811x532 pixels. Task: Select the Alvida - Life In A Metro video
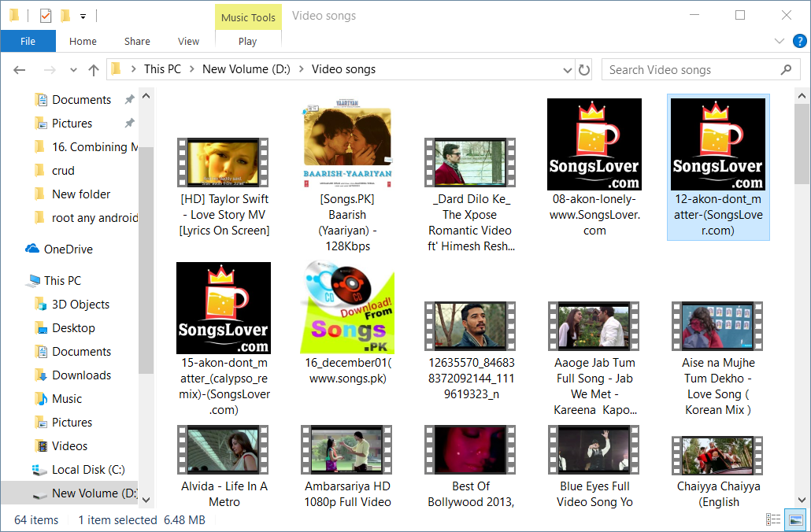coord(224,467)
